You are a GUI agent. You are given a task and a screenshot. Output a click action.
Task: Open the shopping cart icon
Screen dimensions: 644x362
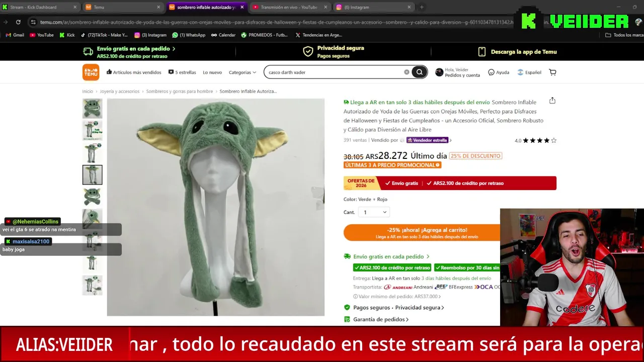coord(552,72)
